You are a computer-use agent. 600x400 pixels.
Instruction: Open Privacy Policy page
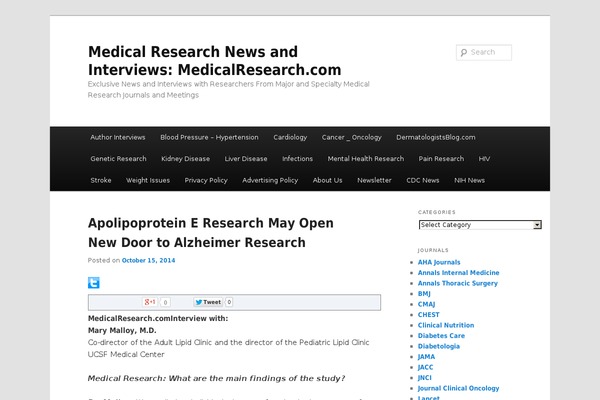(206, 180)
